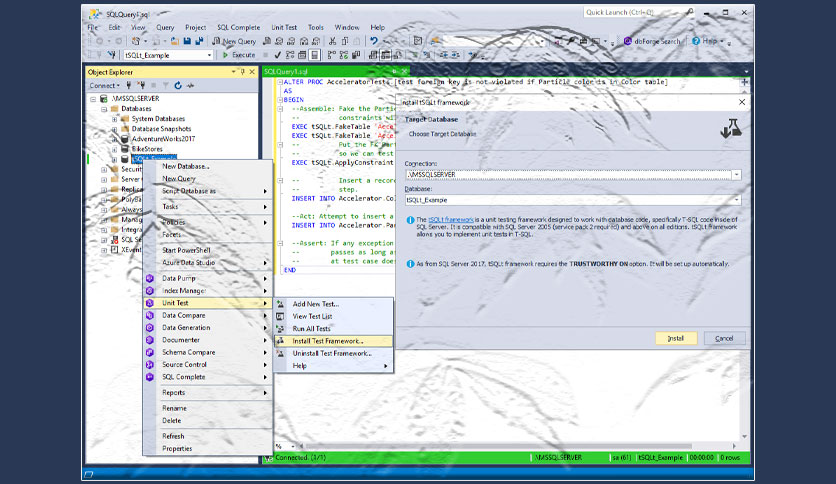The height and width of the screenshot is (484, 836).
Task: Select Uninstall Test Framework menu item
Action: pos(334,353)
